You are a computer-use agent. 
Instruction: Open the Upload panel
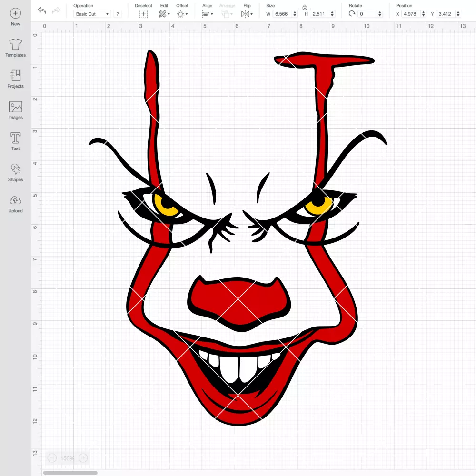(x=16, y=204)
